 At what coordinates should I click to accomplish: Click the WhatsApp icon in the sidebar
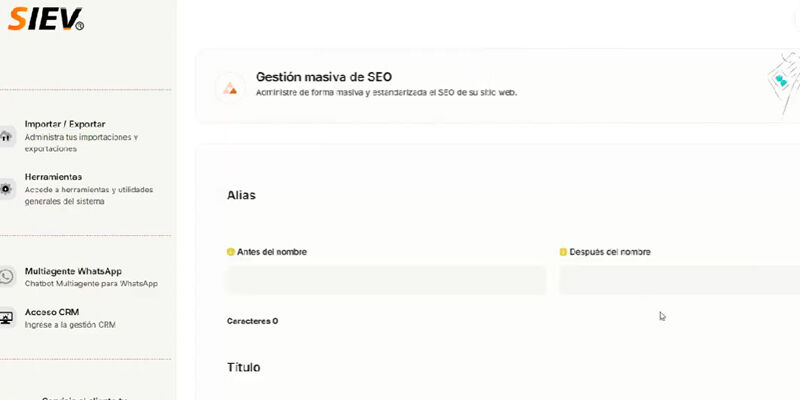7,276
